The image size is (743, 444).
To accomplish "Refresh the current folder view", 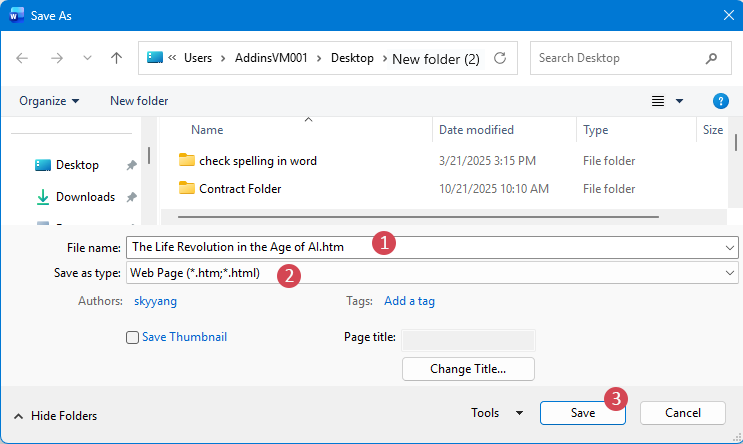I will coord(500,58).
